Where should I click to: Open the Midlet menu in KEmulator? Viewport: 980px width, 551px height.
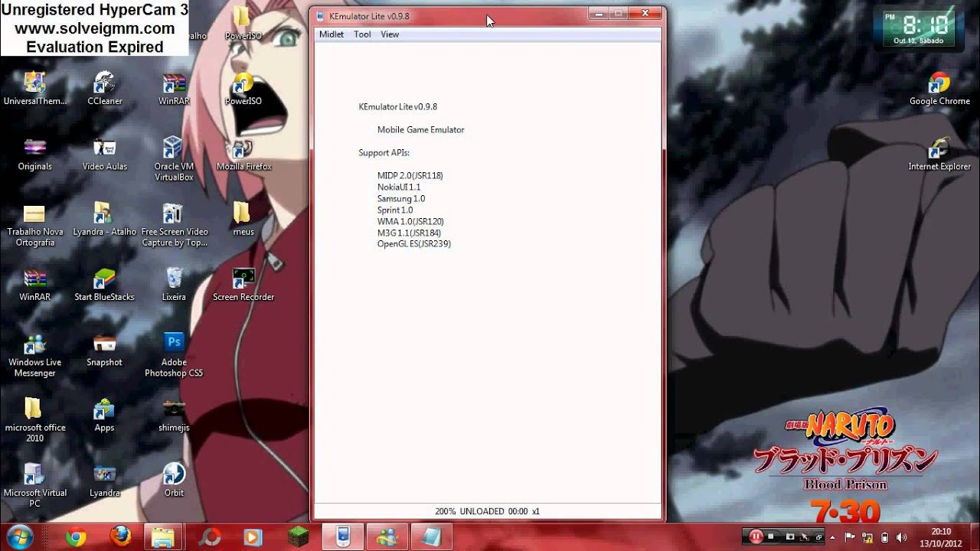[331, 34]
